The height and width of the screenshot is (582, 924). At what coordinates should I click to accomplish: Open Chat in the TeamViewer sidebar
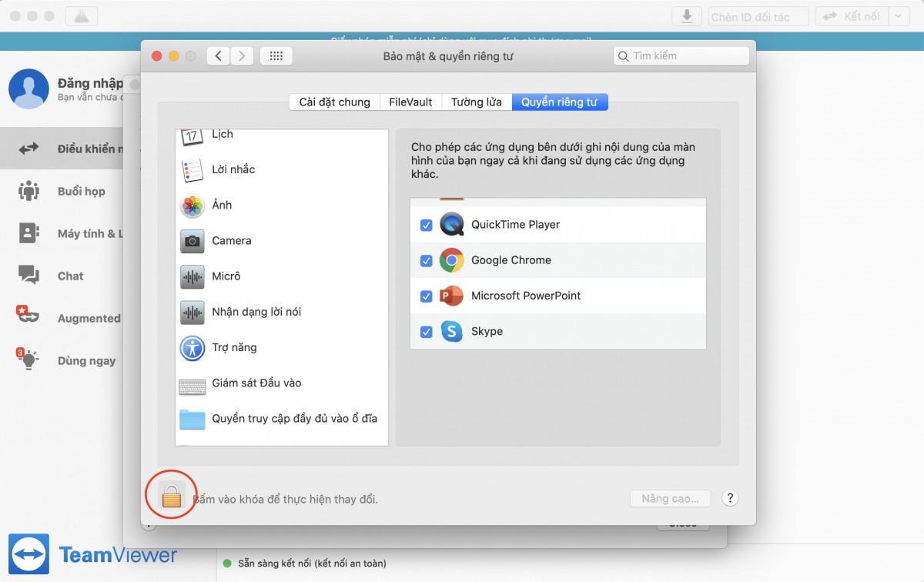coord(69,276)
